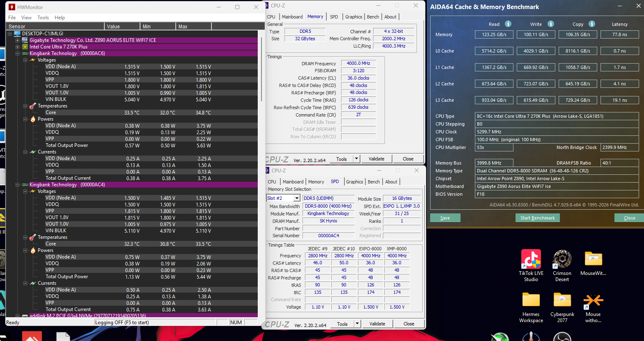644x341 pixels.
Task: Collapse Currents under Kingbank (00000AC6)
Action: (25, 152)
